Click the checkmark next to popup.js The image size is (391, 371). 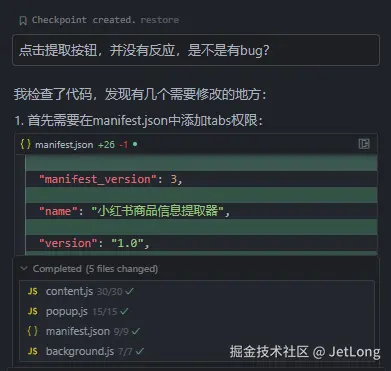(x=124, y=311)
